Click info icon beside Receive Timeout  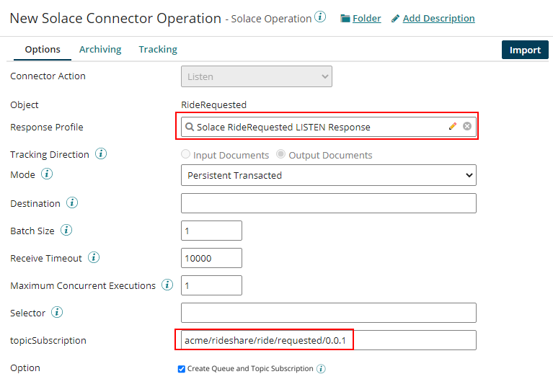click(94, 258)
